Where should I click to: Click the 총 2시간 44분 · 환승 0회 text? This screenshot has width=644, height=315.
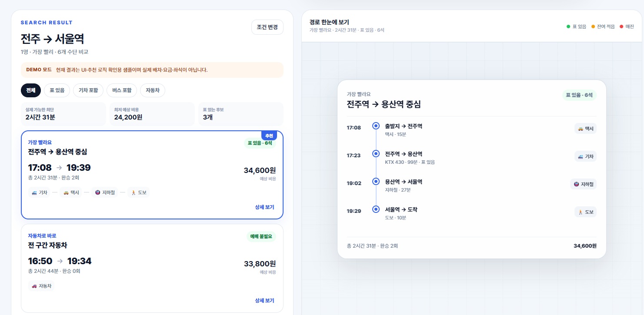click(54, 271)
